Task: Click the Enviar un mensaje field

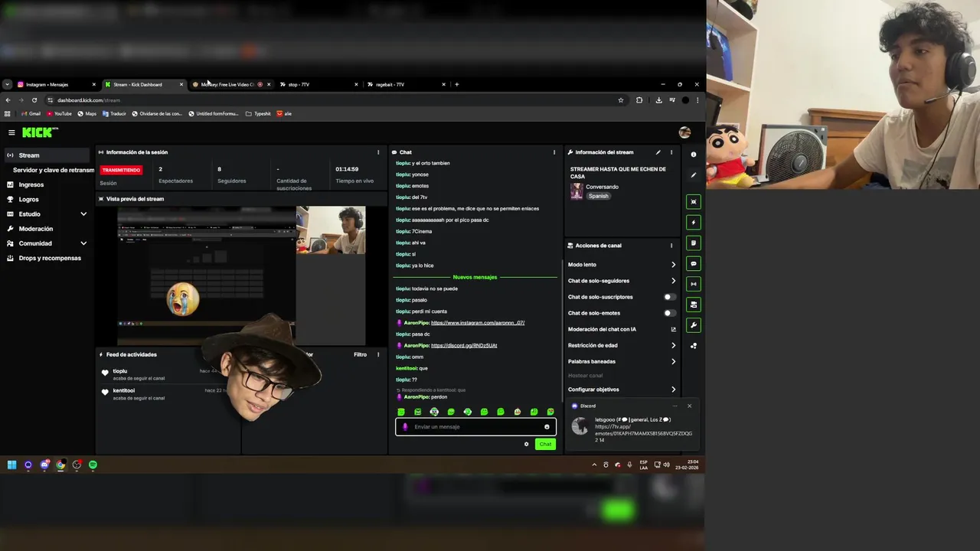Action: coord(475,427)
